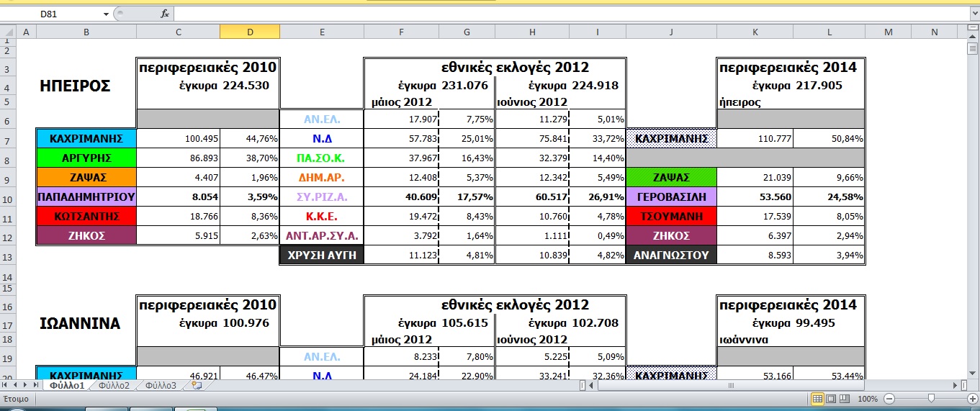Open the Φύλλο2 sheet tab

click(x=114, y=386)
